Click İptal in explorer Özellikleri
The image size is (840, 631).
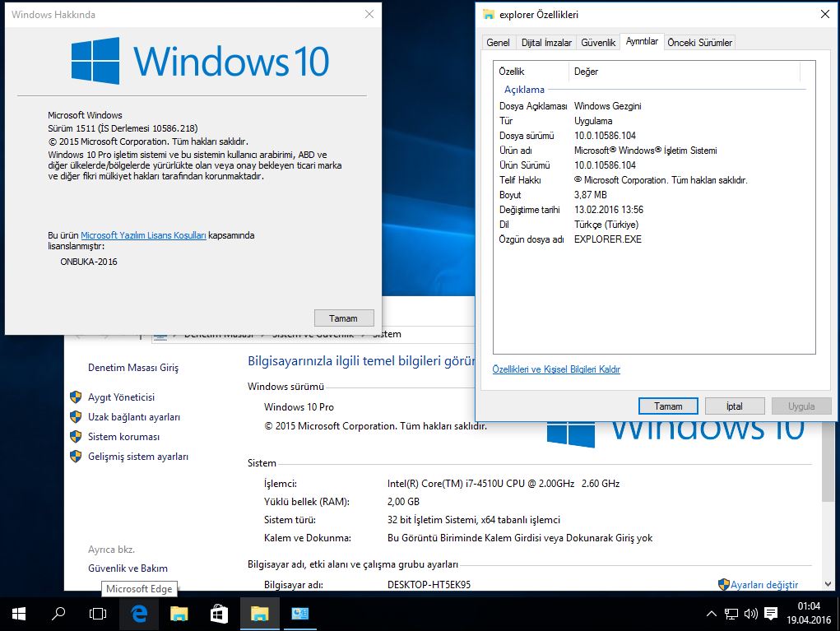pos(734,406)
